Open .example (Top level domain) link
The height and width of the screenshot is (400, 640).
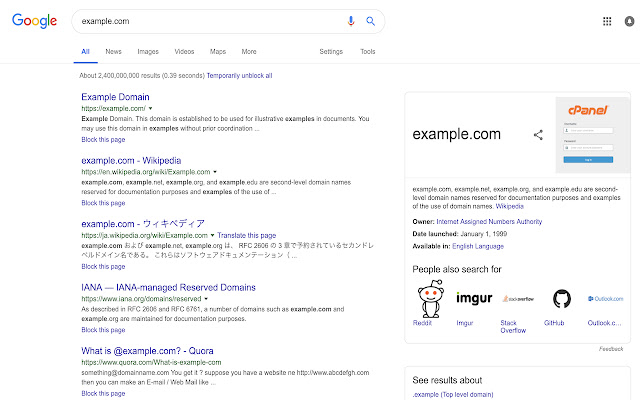[x=453, y=395]
